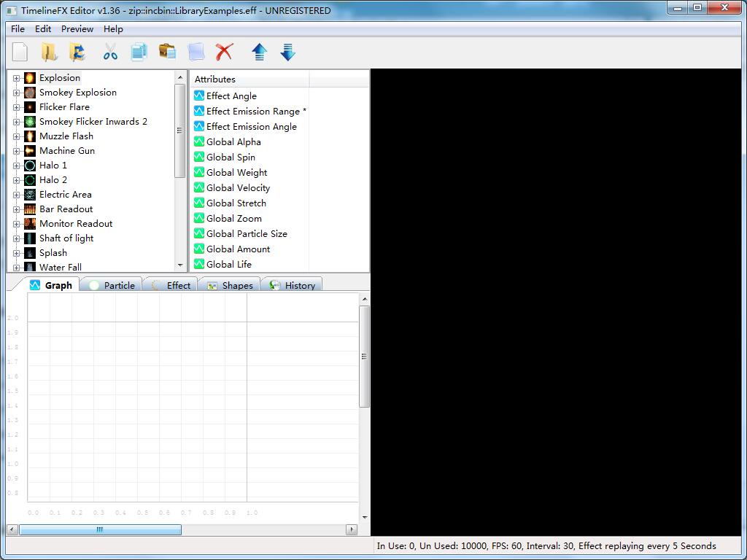Click the effects list scroll-up arrow

pyautogui.click(x=180, y=77)
